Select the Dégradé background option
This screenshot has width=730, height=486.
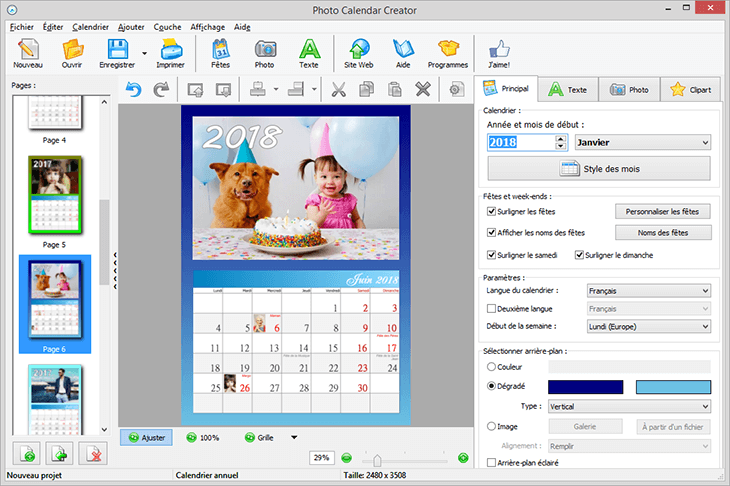point(491,386)
